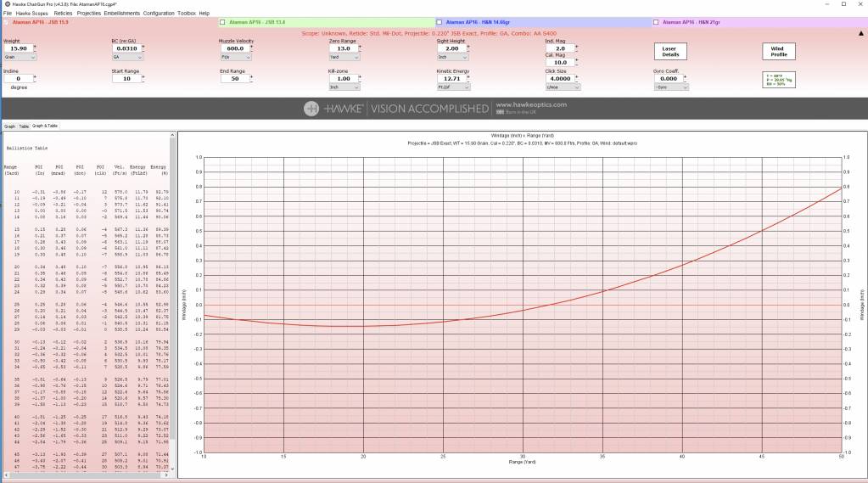
Task: Click the scope description red status text
Action: (x=429, y=33)
